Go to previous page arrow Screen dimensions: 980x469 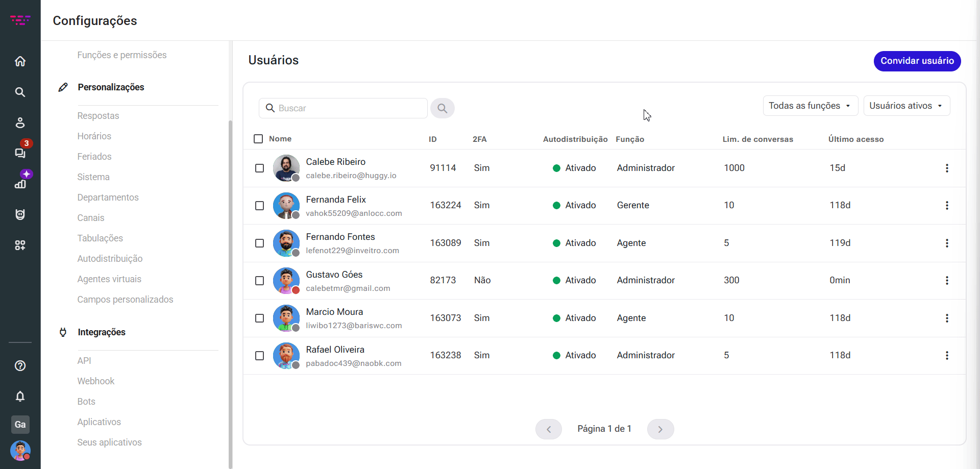click(549, 429)
